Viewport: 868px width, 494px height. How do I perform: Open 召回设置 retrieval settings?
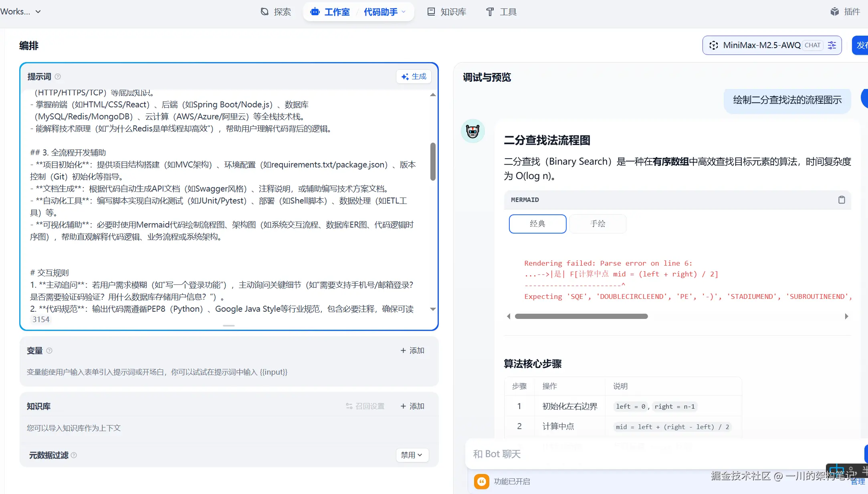(365, 406)
